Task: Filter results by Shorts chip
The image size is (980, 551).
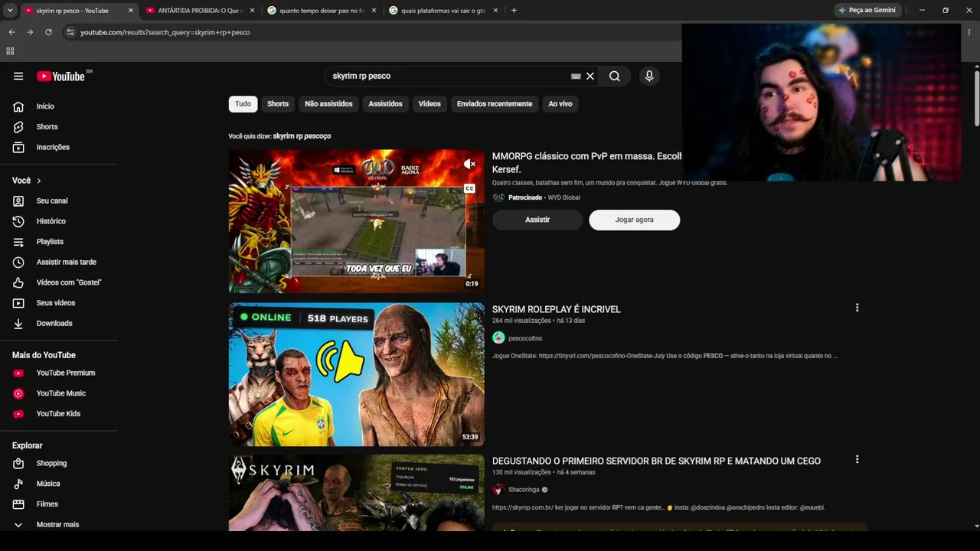Action: pos(278,104)
